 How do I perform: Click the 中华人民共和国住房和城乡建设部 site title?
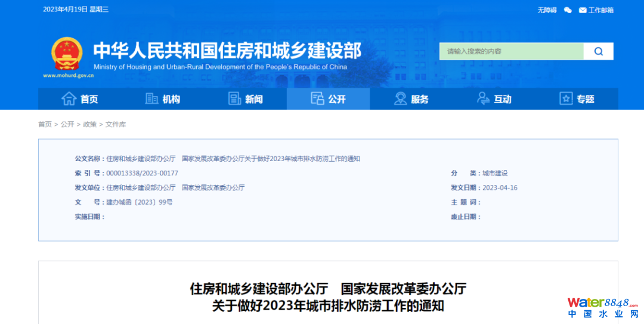(227, 51)
